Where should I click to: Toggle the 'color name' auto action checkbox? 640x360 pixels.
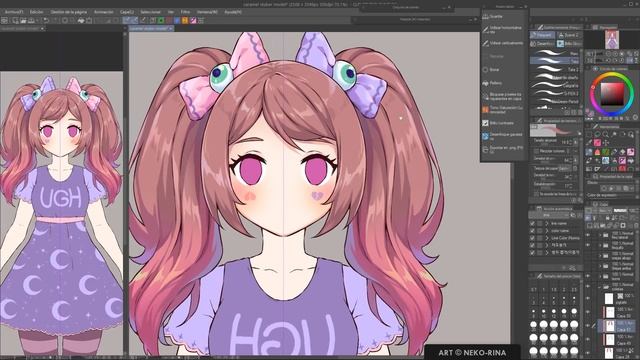click(532, 231)
